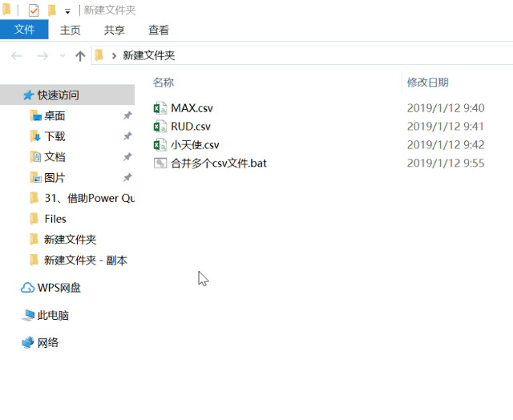Unpin 图片 using its pin icon

pos(127,177)
